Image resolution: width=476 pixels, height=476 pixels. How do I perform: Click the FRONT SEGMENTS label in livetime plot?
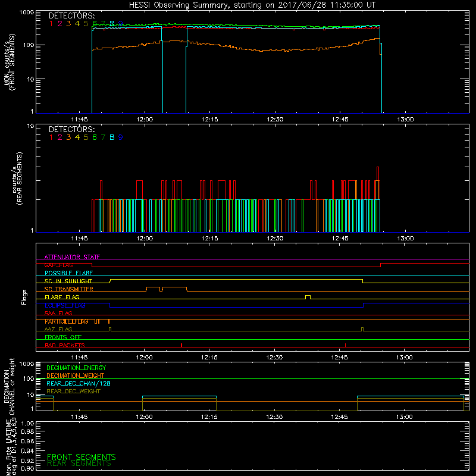pyautogui.click(x=82, y=457)
